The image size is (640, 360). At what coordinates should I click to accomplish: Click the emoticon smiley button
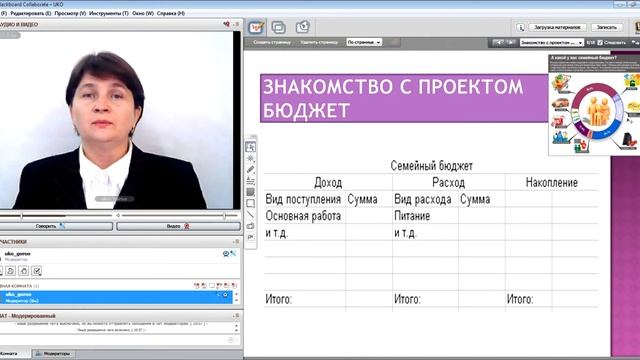(11, 271)
